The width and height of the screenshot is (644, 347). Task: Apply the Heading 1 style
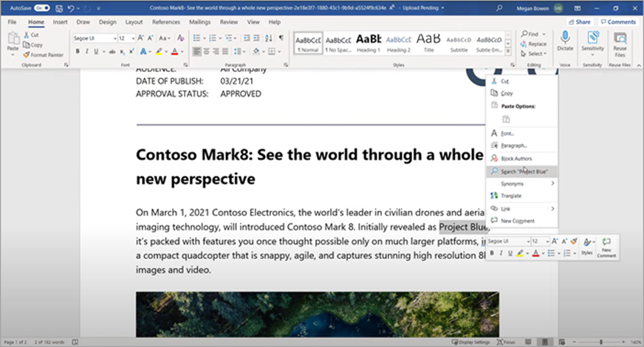click(369, 43)
